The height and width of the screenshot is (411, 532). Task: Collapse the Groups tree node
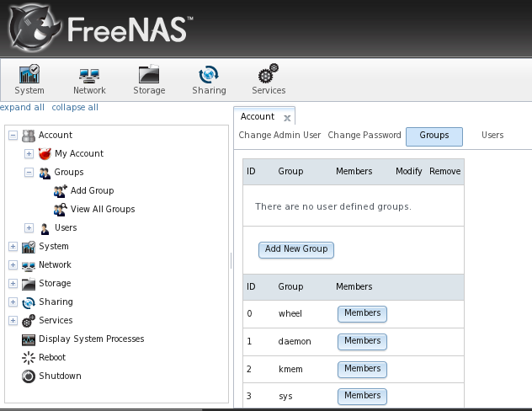coord(29,173)
